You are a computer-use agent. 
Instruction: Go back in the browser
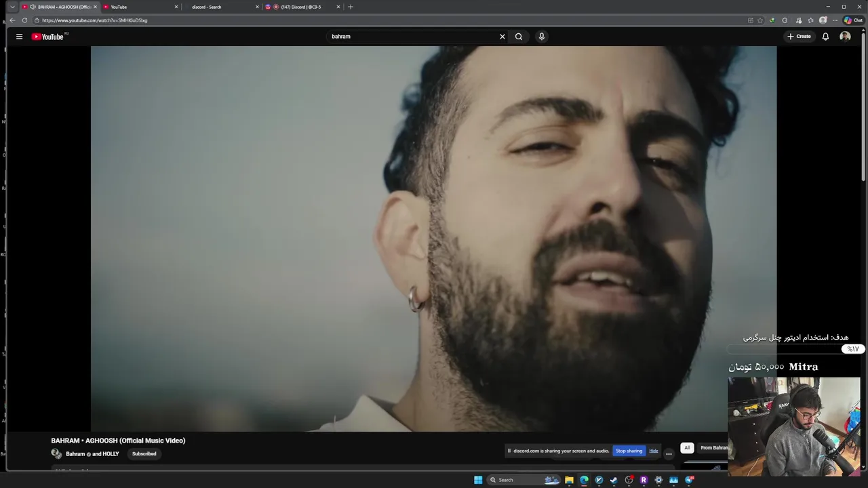click(12, 20)
